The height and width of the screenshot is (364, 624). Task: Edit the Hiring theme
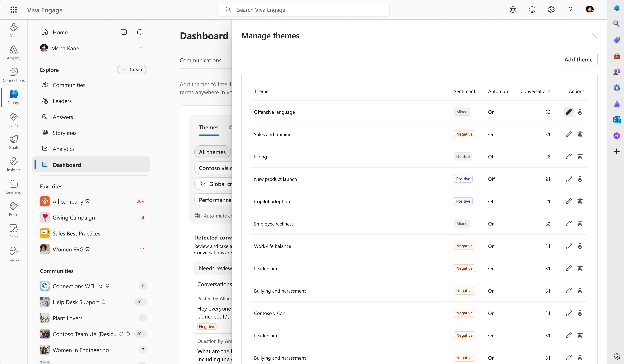(568, 156)
